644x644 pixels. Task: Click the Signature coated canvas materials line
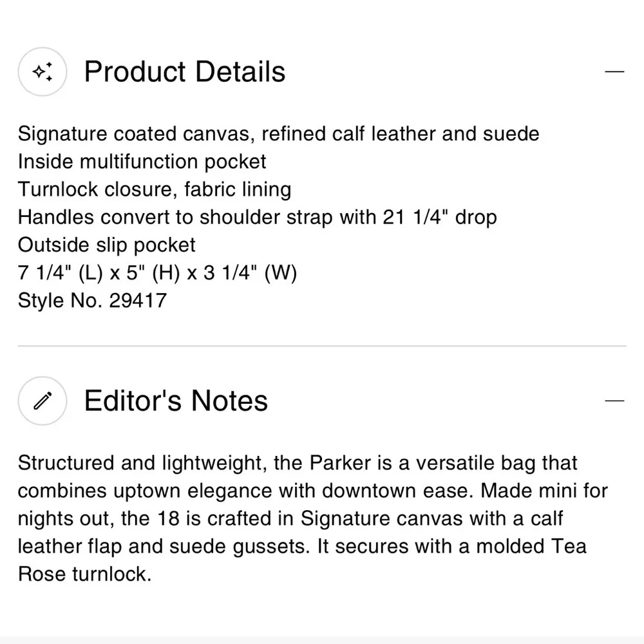coord(278,134)
